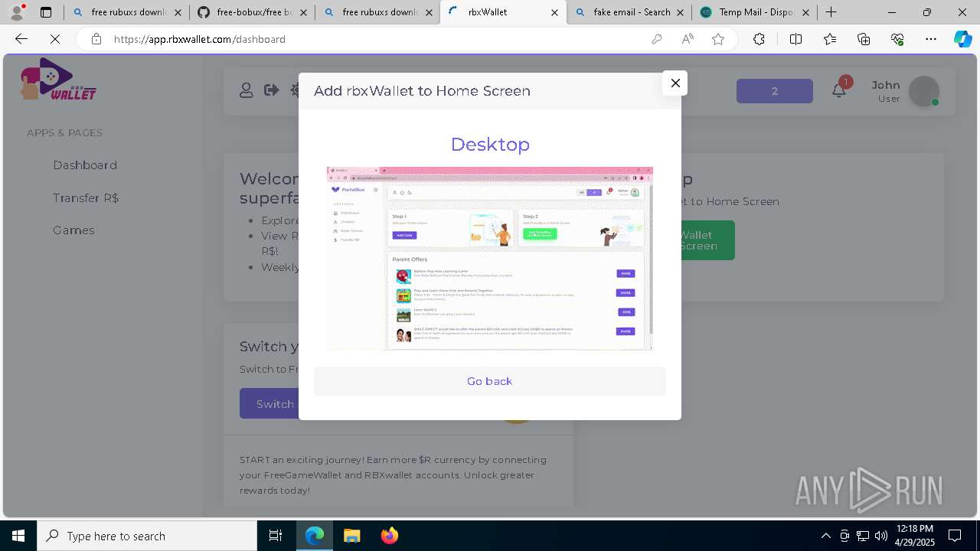Viewport: 980px width, 551px height.
Task: Open the Windows Start menu
Action: click(x=18, y=536)
